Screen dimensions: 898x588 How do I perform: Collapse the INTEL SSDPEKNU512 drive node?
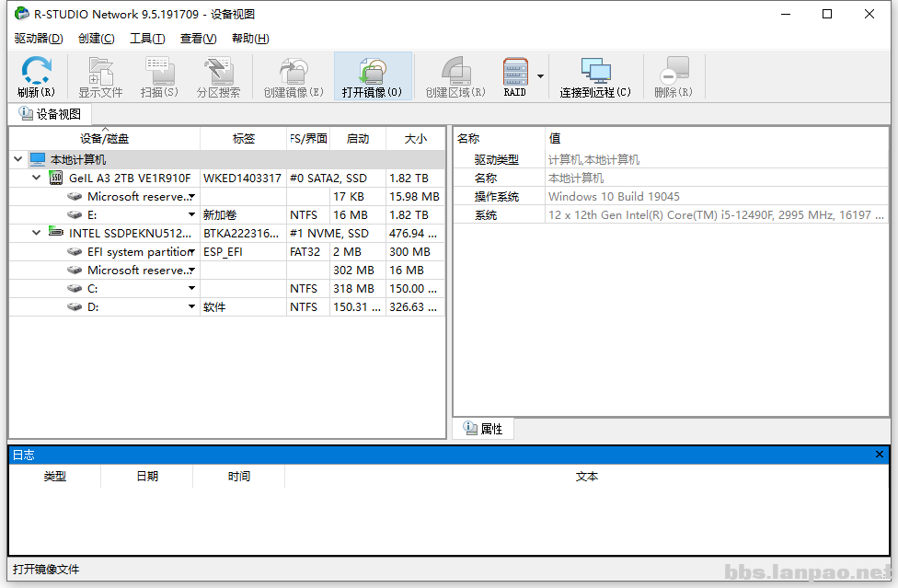(x=37, y=233)
